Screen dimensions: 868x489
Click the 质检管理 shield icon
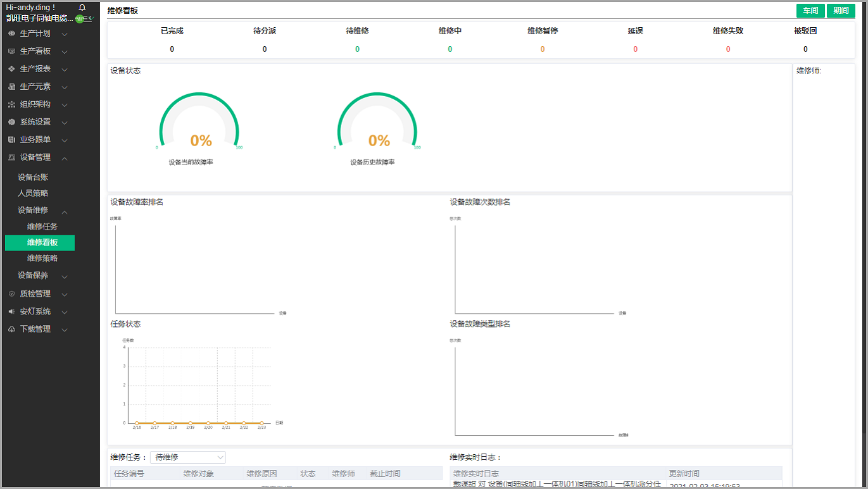tap(11, 294)
